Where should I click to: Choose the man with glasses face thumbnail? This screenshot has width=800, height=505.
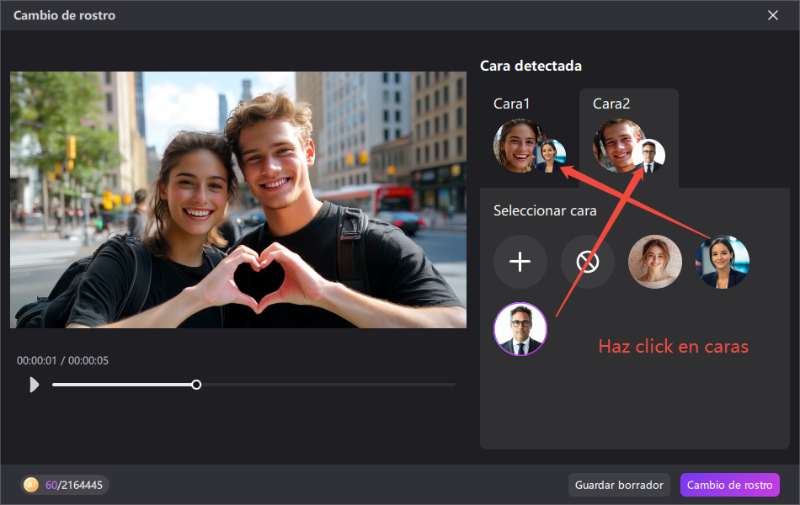click(520, 329)
